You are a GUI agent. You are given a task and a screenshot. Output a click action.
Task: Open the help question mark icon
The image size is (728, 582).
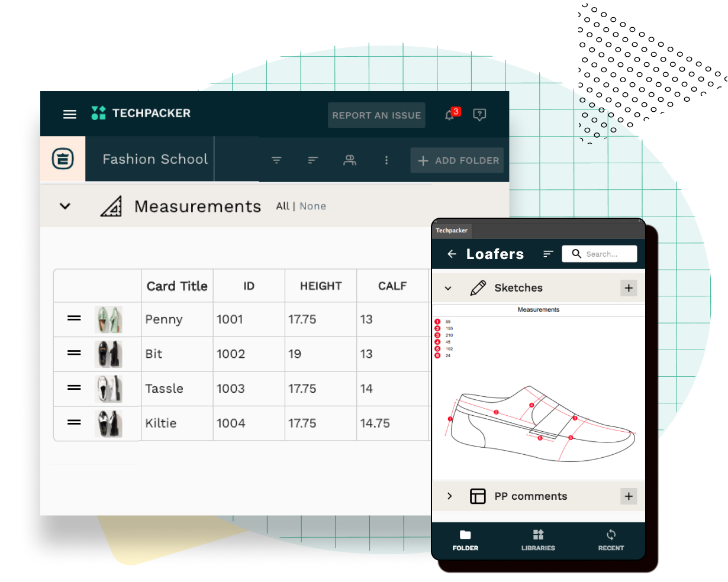click(x=479, y=115)
